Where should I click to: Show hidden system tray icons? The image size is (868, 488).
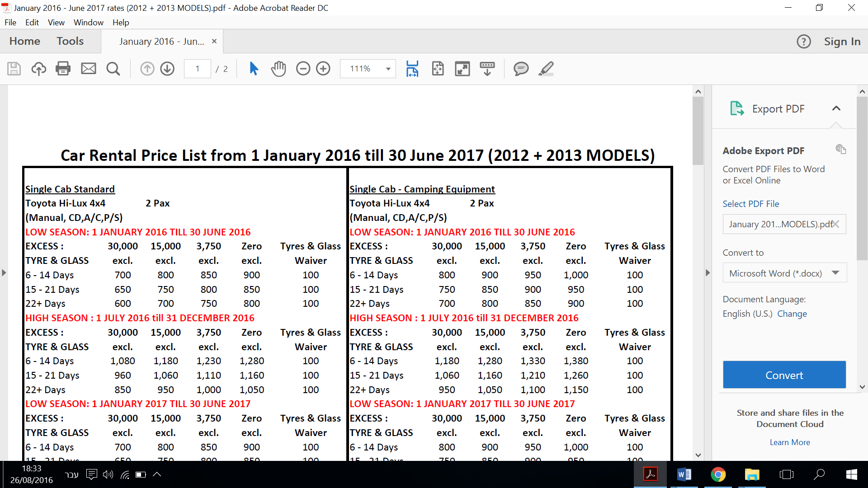tap(157, 474)
